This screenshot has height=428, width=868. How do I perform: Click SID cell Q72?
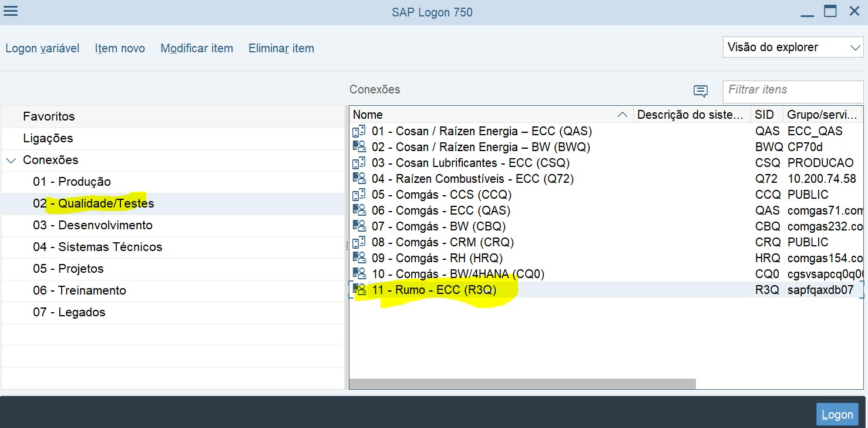(766, 179)
